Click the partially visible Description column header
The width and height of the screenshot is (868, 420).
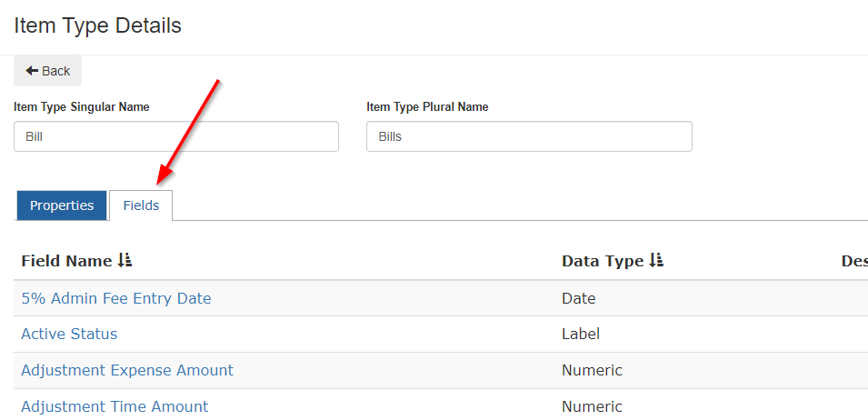854,261
